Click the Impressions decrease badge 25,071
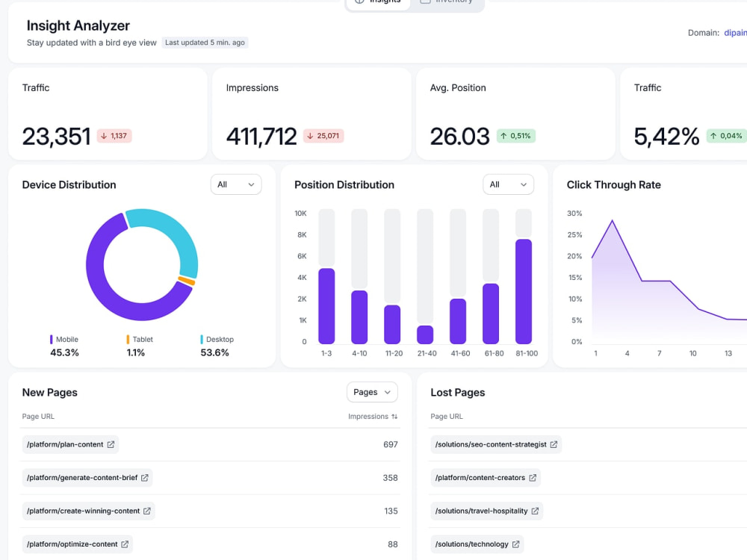This screenshot has height=560, width=747. coord(323,136)
